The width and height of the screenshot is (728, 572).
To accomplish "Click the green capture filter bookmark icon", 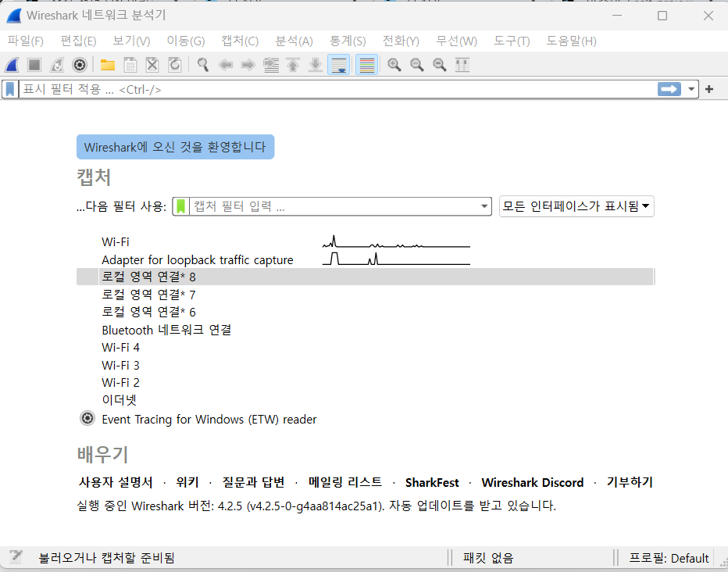I will pyautogui.click(x=181, y=206).
